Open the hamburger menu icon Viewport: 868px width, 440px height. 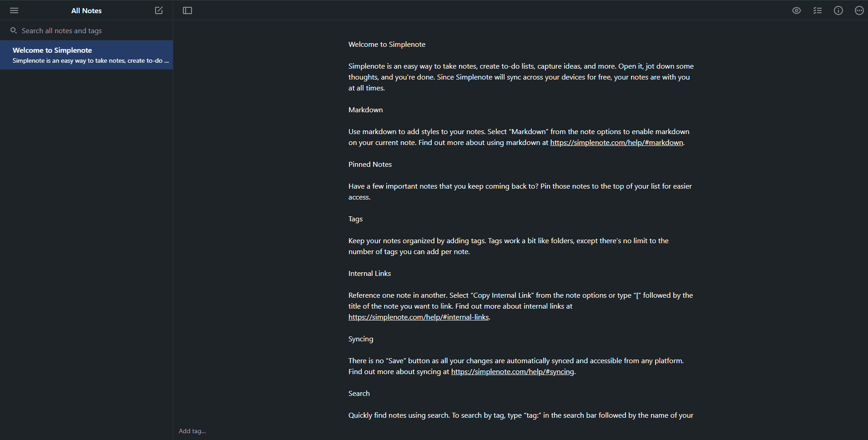coord(14,10)
